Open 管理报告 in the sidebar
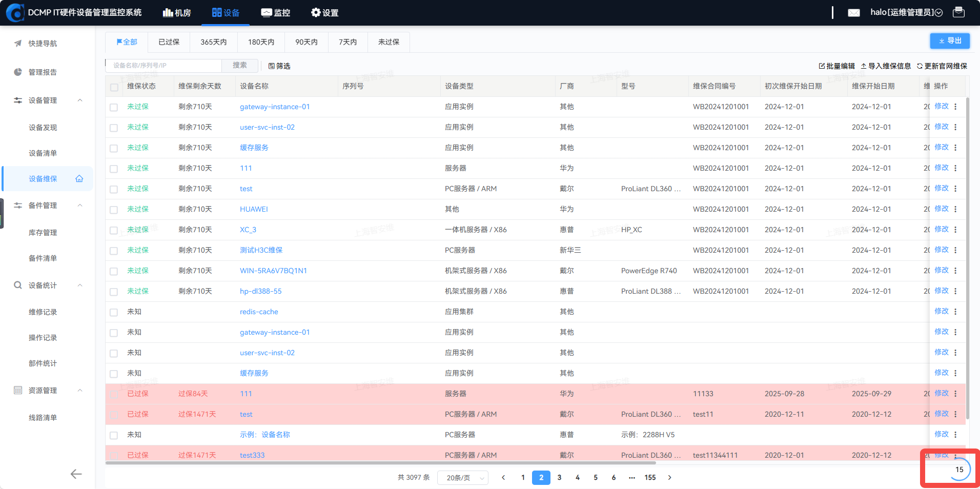Viewport: 980px width, 489px height. click(43, 72)
